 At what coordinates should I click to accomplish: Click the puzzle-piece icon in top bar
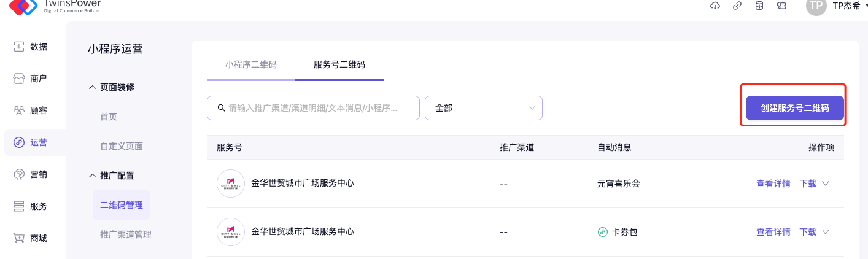click(781, 6)
